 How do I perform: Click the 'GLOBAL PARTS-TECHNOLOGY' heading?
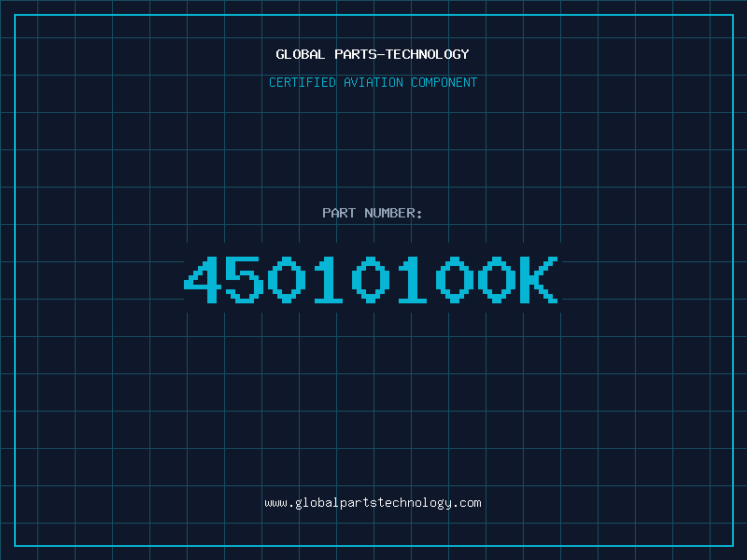coord(373,54)
